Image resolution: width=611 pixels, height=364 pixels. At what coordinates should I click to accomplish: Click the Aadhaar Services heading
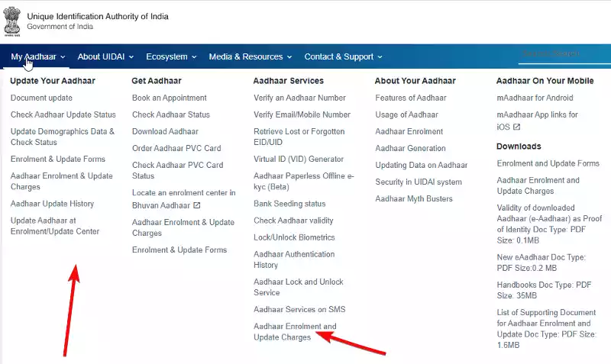[289, 81]
